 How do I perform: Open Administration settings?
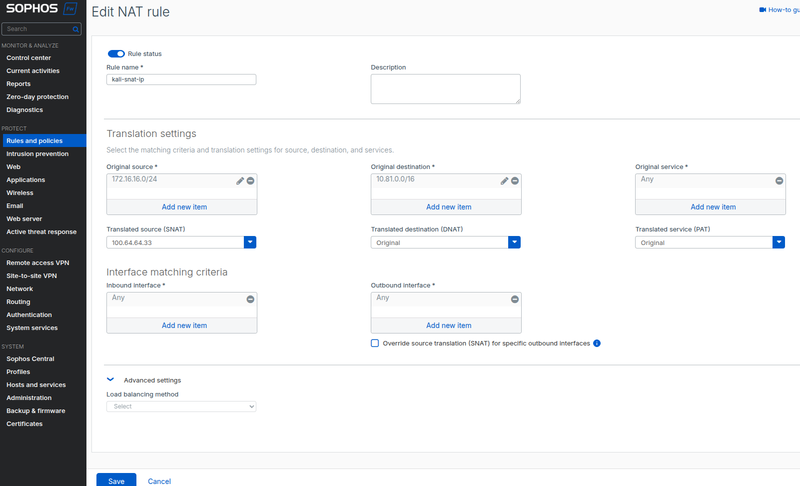tap(29, 398)
